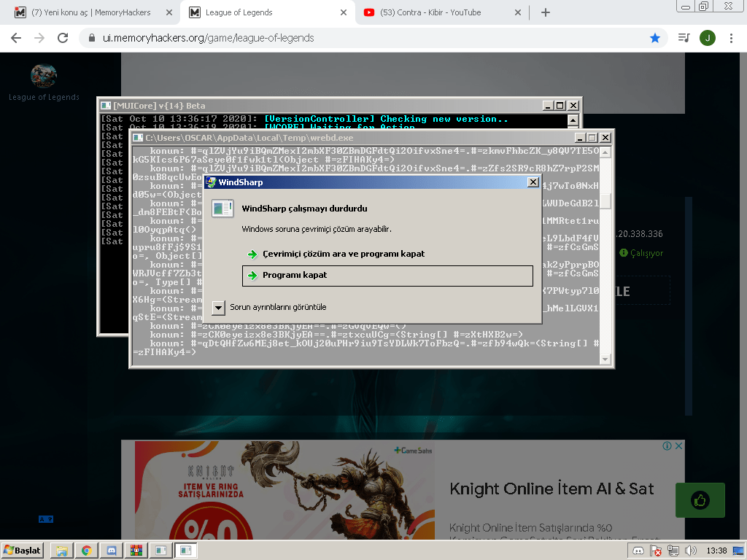Go back in browser history

[x=16, y=38]
